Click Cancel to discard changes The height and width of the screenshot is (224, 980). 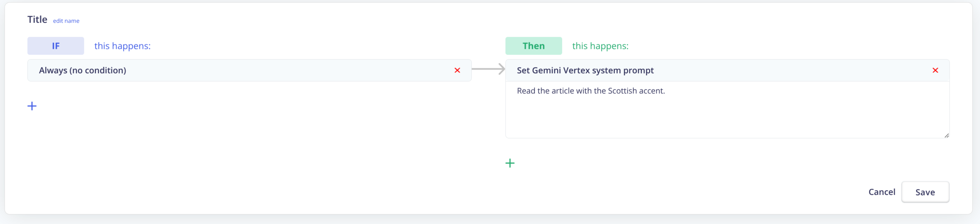881,192
